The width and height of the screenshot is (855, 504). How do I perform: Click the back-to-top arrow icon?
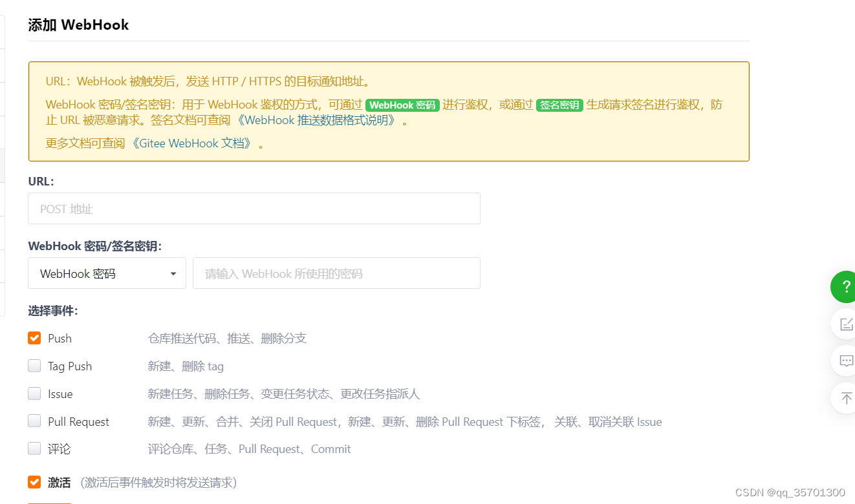(847, 398)
